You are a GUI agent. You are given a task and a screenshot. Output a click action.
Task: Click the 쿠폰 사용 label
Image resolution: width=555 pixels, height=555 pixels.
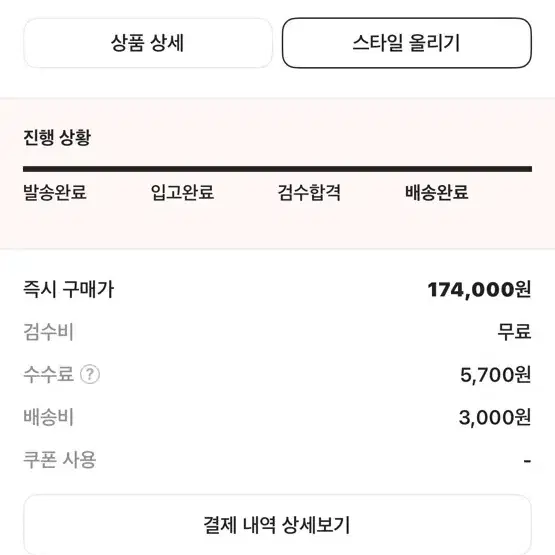pyautogui.click(x=59, y=460)
